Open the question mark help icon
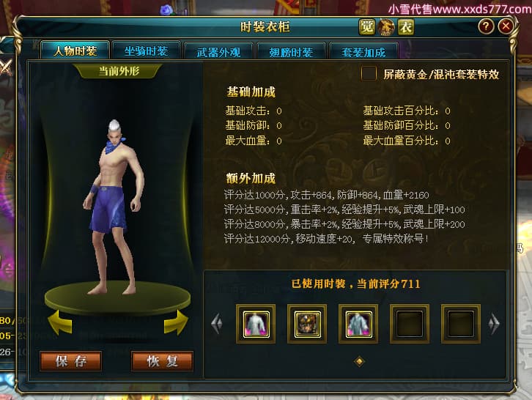The image size is (532, 400). (486, 26)
